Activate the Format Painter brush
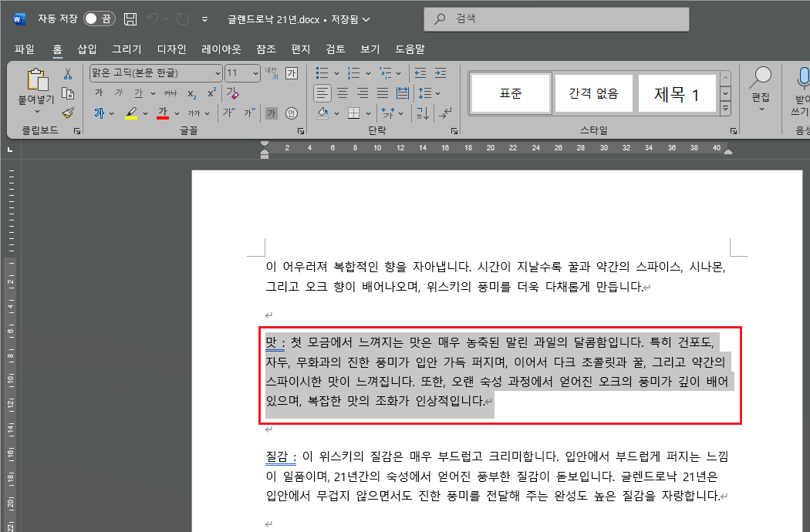Screen dimensions: 810x532 tap(68, 113)
